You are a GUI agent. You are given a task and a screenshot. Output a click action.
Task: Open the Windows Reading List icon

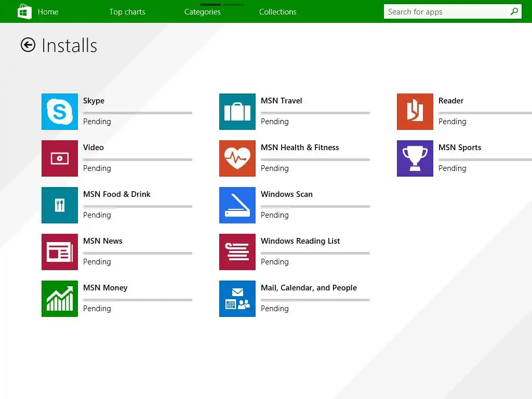[x=237, y=252]
